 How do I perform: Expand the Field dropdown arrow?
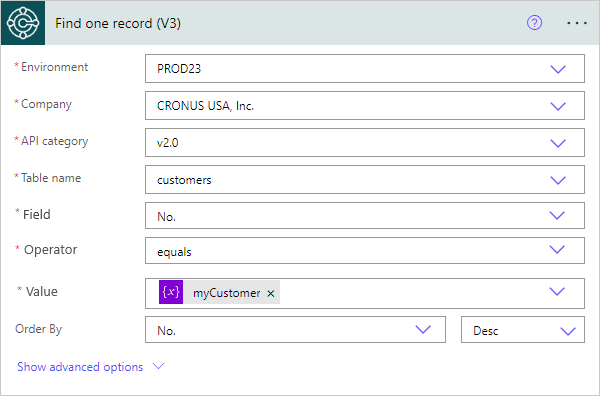pos(557,215)
